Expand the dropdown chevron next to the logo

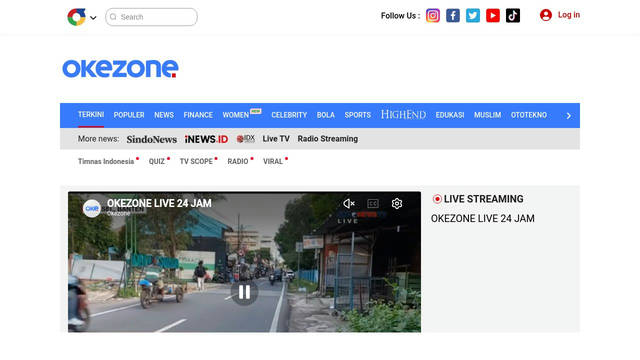[x=93, y=18]
